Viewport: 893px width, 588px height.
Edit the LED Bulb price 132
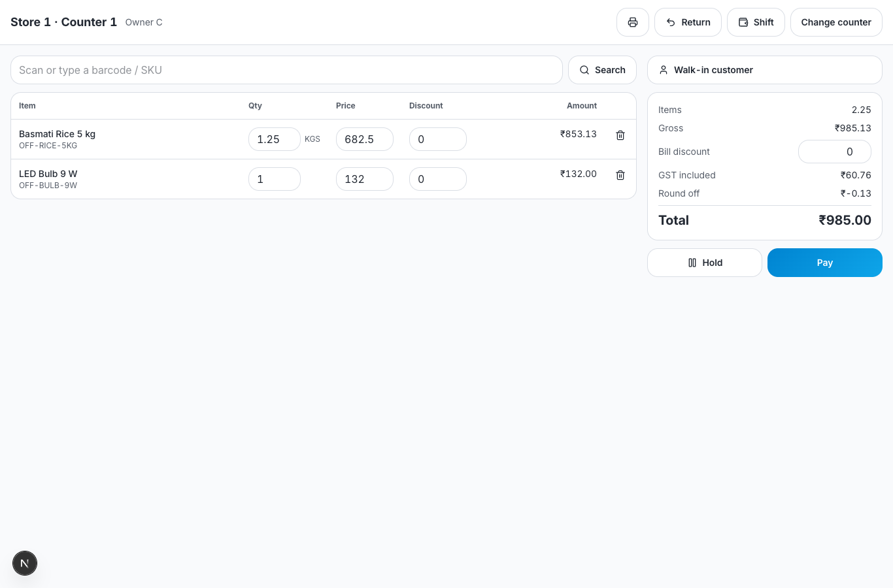365,179
